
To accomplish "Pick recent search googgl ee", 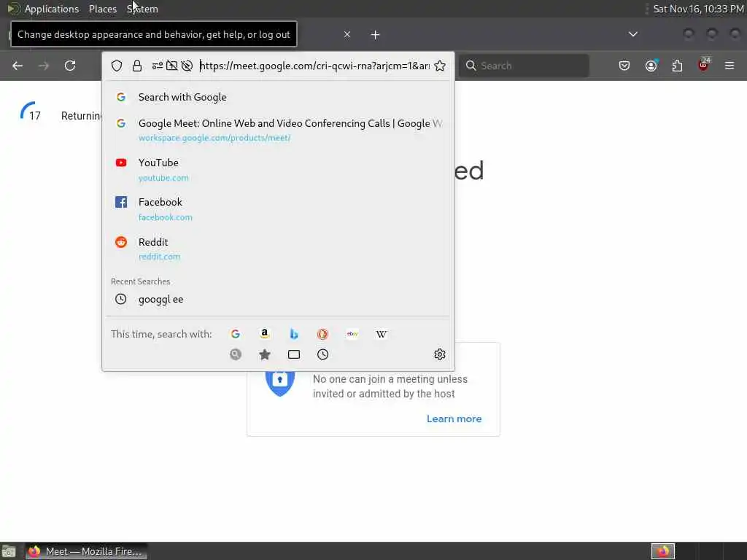I will click(278, 299).
